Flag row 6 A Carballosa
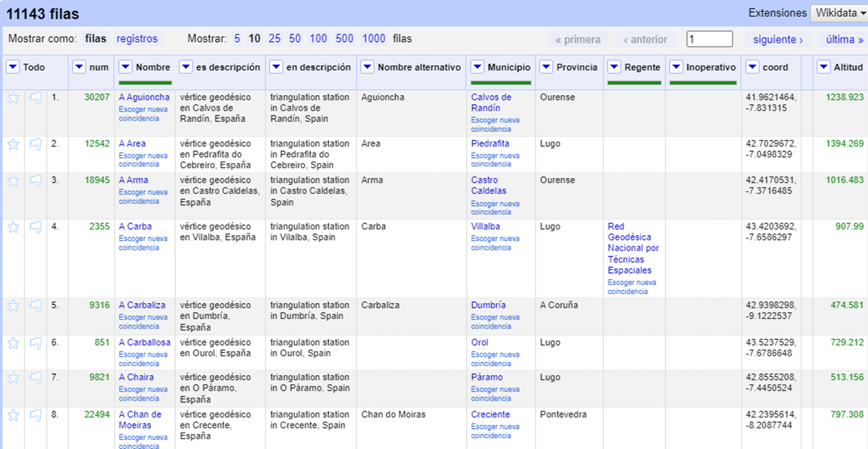868x449 pixels. point(35,343)
